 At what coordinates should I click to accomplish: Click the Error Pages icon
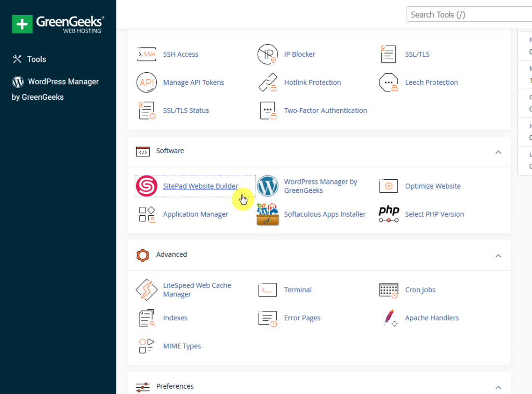point(268,318)
